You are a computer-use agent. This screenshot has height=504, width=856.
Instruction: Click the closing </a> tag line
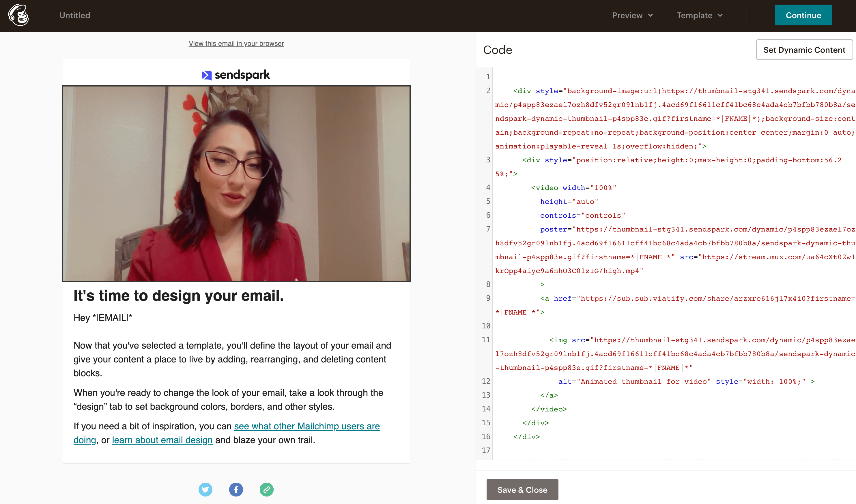(549, 395)
